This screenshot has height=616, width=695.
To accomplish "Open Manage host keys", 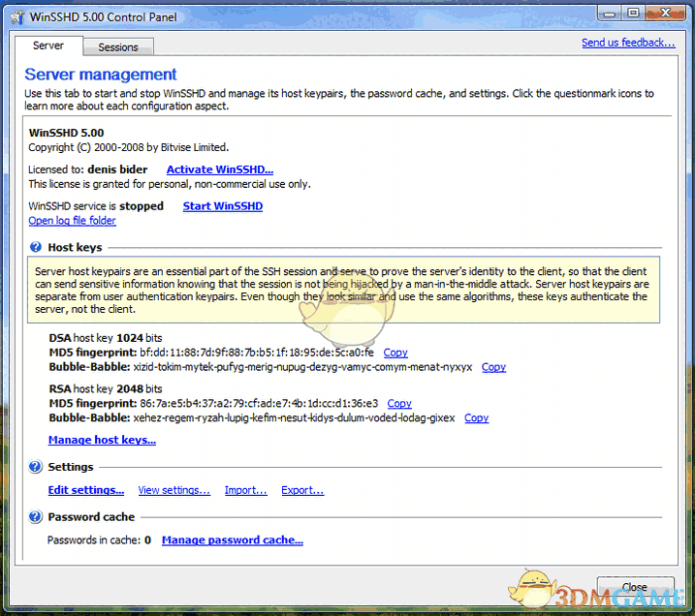I will pos(102,440).
